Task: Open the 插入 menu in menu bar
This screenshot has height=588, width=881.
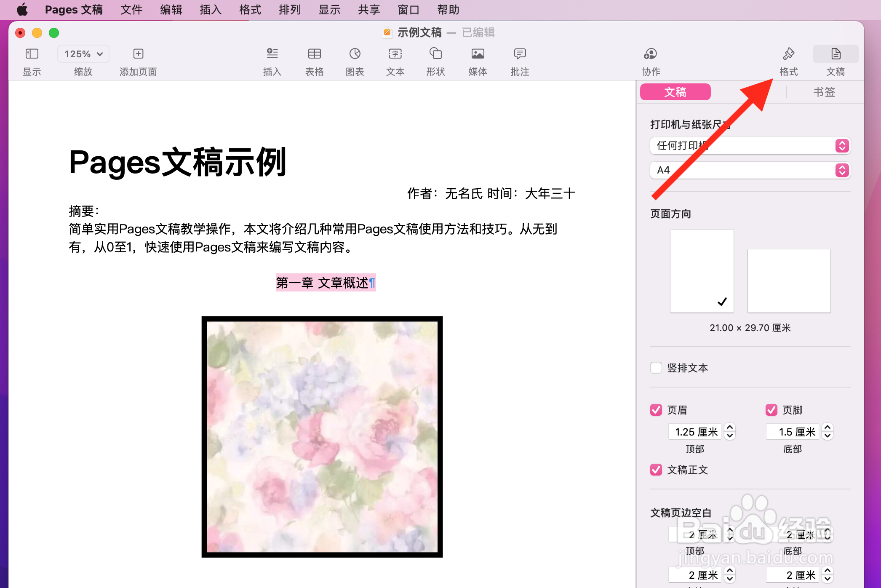Action: [211, 9]
